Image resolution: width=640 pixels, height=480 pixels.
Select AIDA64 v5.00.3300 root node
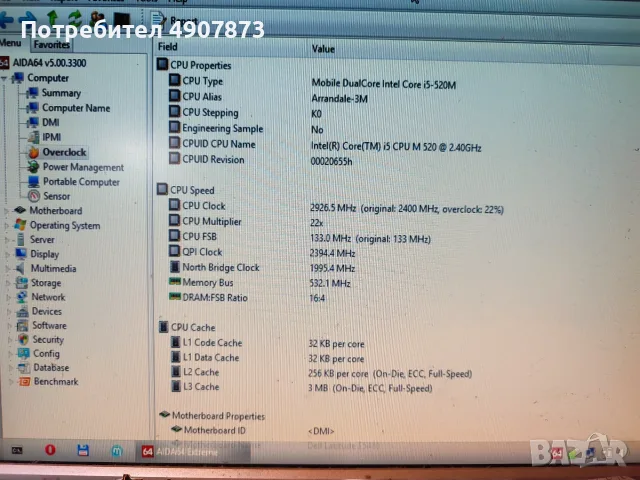pos(49,63)
